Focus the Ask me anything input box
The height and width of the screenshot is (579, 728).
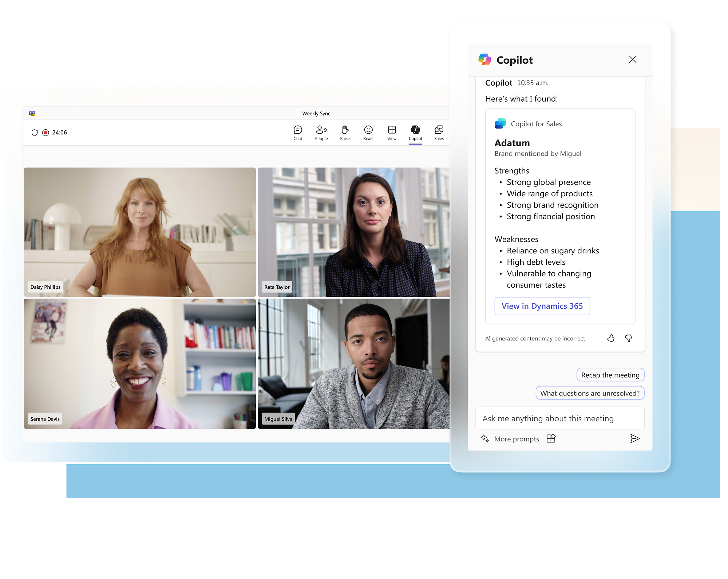tap(560, 418)
